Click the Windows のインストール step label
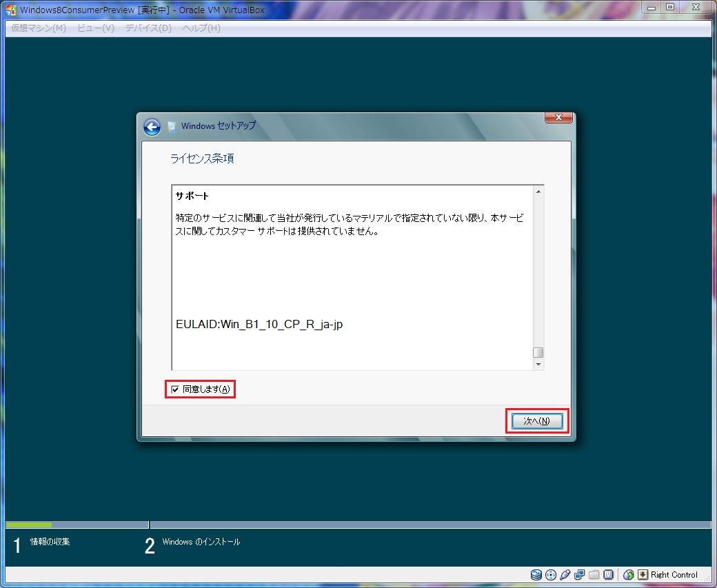 [201, 542]
